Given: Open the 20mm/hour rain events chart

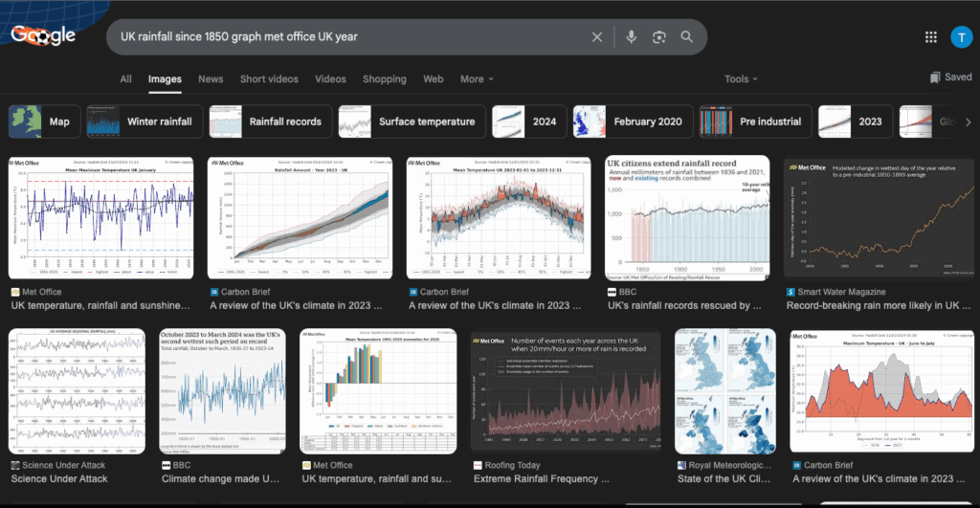Looking at the screenshot, I should (566, 391).
